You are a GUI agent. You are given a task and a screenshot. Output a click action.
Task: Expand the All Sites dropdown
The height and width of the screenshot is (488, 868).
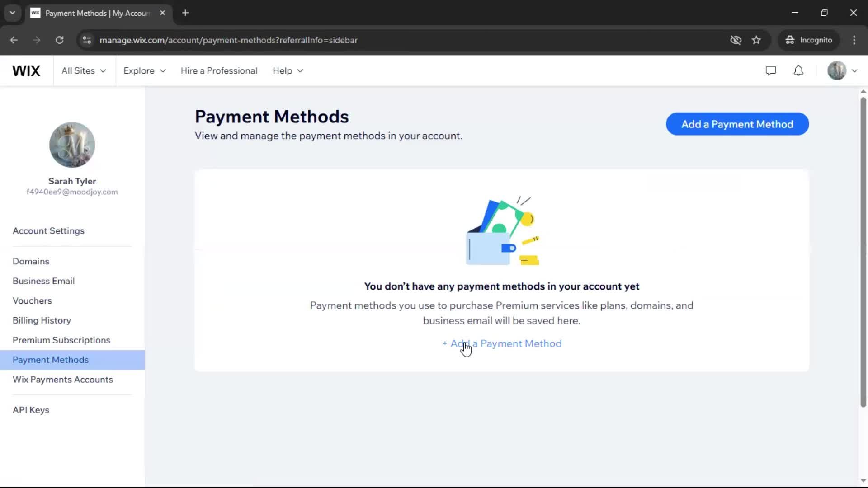pos(84,71)
